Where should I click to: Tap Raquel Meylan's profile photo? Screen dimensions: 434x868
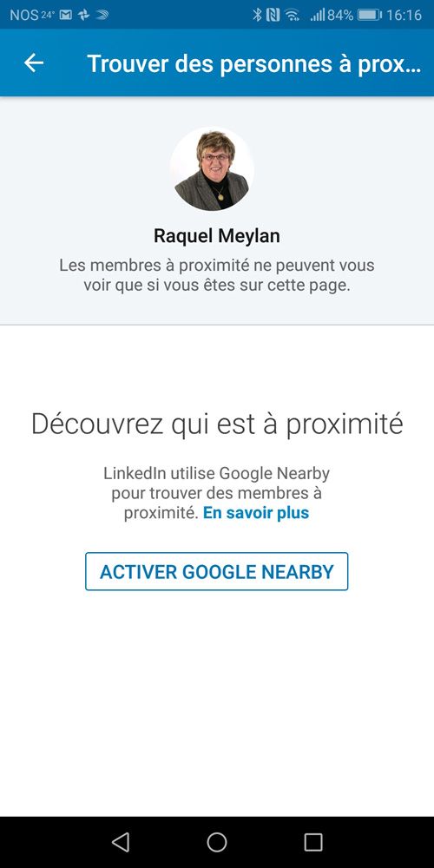212,169
